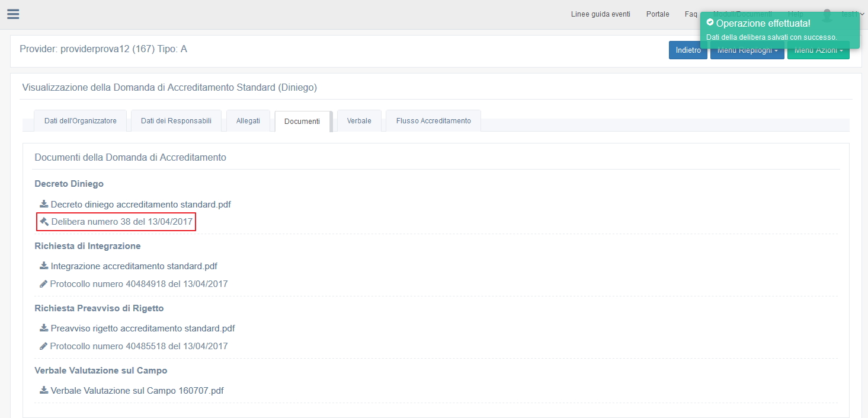Click download icon for Verbale Valutazione PDF
Viewport: 868px width, 418px height.
pos(44,391)
